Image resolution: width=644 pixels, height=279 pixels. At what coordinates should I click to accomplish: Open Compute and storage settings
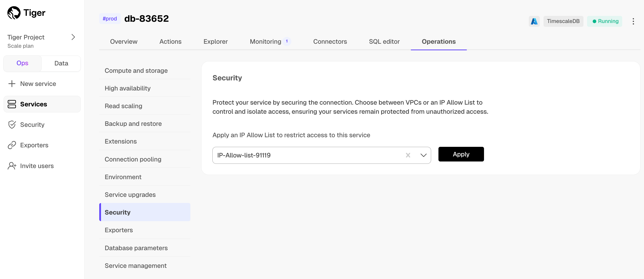coord(136,71)
